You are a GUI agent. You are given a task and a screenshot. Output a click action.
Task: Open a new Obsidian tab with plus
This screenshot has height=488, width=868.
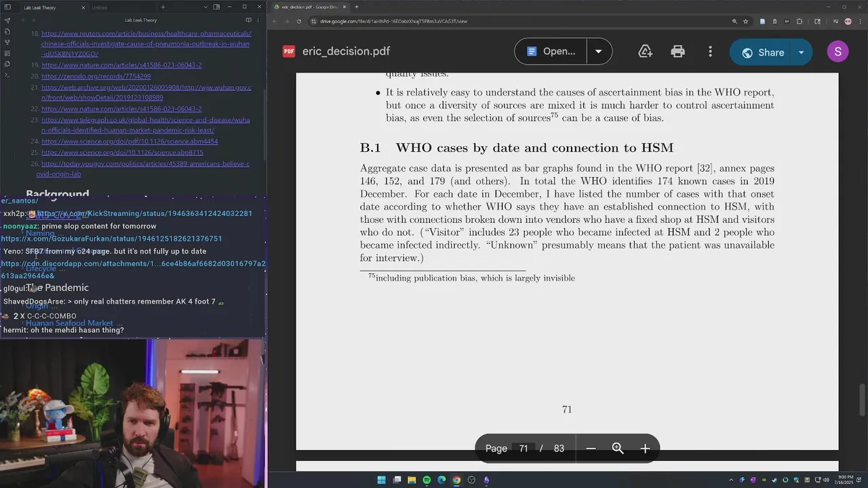163,7
